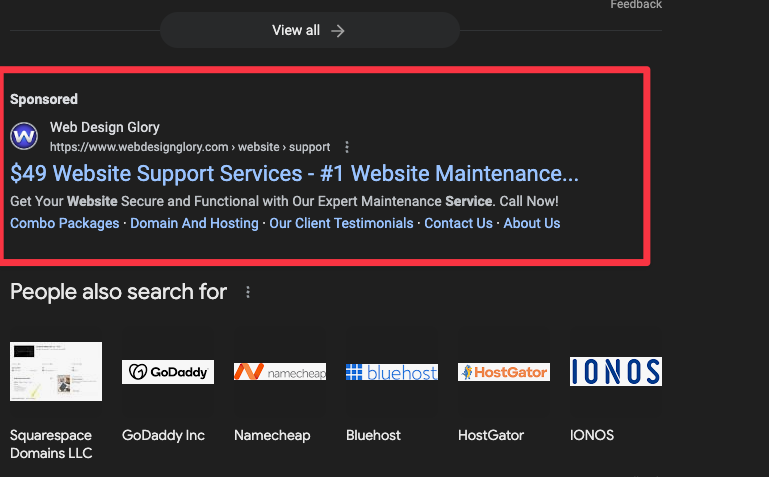Open the three-dot menu beside People also search for

248,292
